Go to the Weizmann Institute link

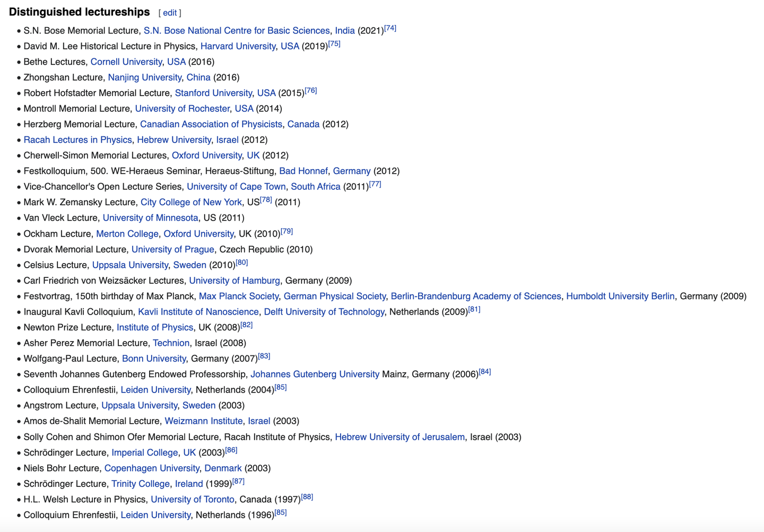pos(204,421)
